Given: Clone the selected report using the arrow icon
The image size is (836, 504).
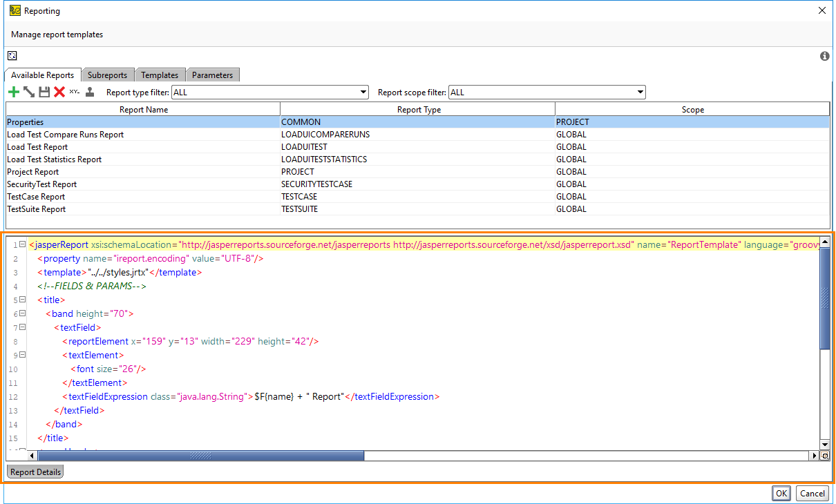Looking at the screenshot, I should tap(28, 91).
